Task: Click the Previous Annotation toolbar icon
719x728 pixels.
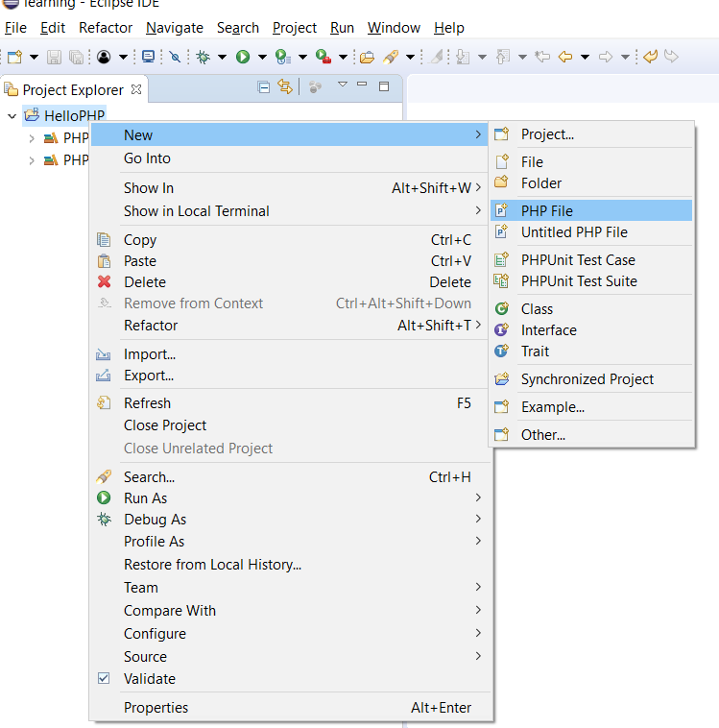Action: [x=503, y=57]
